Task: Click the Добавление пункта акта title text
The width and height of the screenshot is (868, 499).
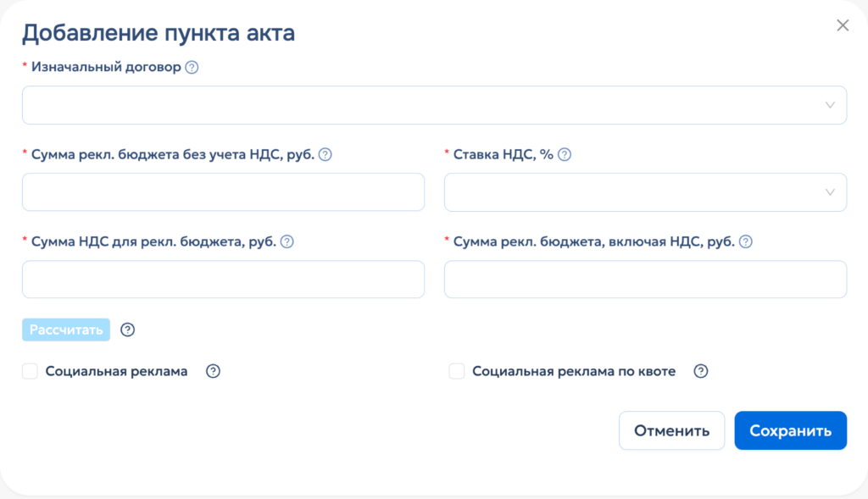Action: (159, 33)
